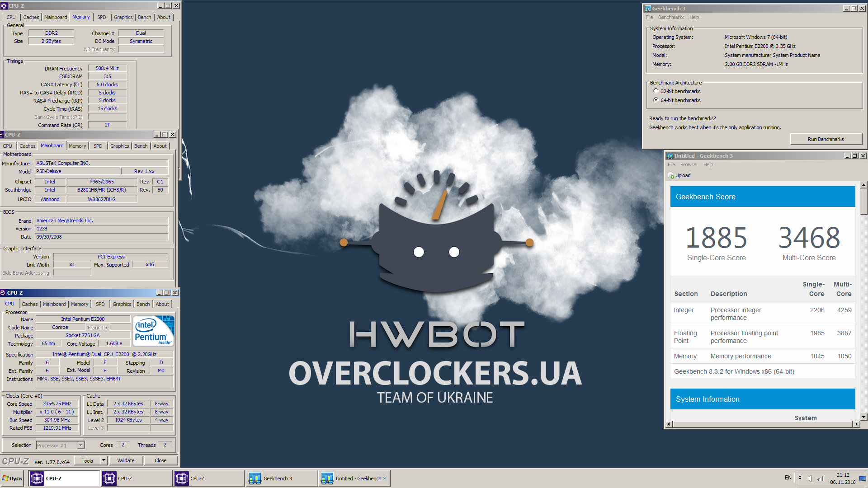Open File menu in Geekbench 3 main window
868x488 pixels.
coord(649,17)
